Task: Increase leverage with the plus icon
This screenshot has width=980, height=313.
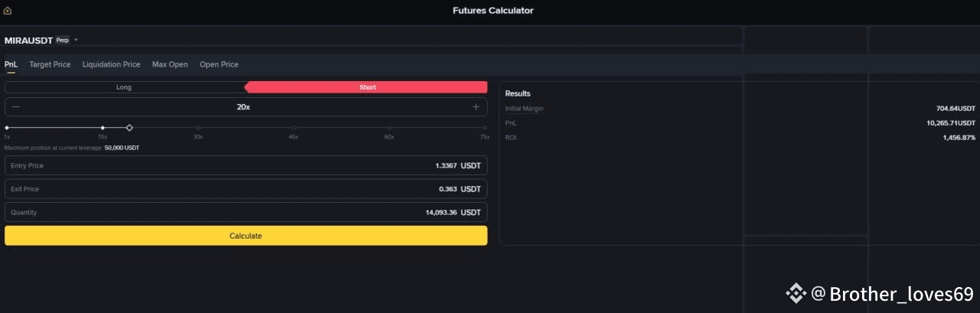Action: 476,107
